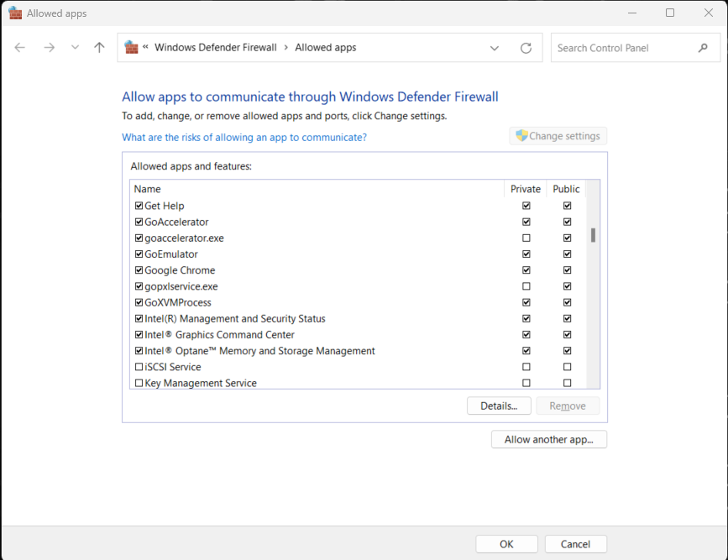
Task: Click the Back navigation arrow
Action: click(x=19, y=47)
